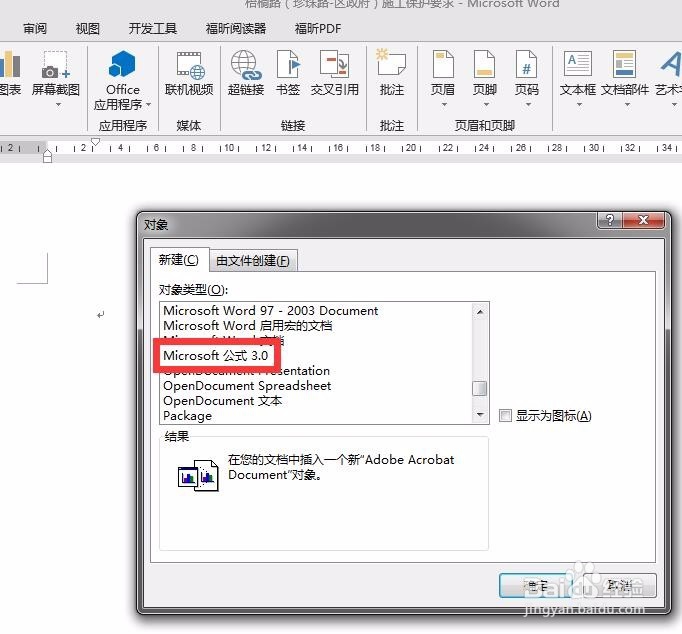This screenshot has height=634, width=682.
Task: Select Microsoft Word 97 - 2003 Document
Action: click(x=271, y=310)
